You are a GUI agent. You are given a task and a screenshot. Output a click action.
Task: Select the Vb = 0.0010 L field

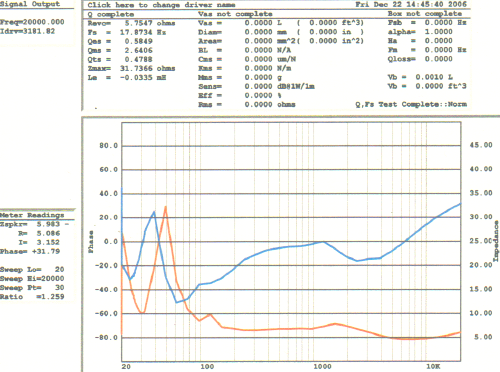pos(420,77)
